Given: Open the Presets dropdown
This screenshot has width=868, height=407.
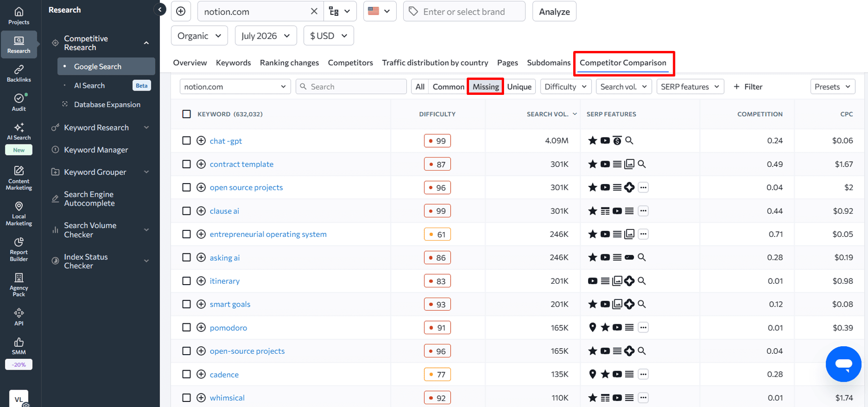Looking at the screenshot, I should click(x=832, y=86).
